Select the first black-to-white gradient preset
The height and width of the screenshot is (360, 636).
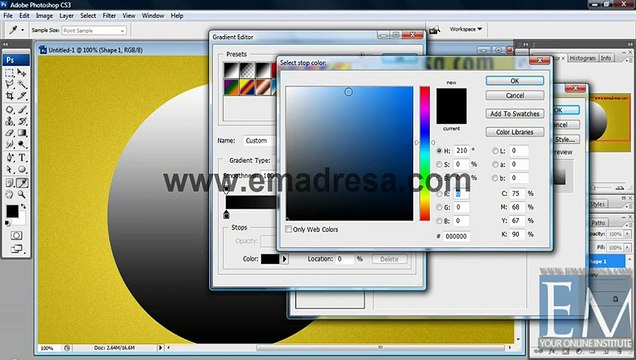(x=231, y=70)
